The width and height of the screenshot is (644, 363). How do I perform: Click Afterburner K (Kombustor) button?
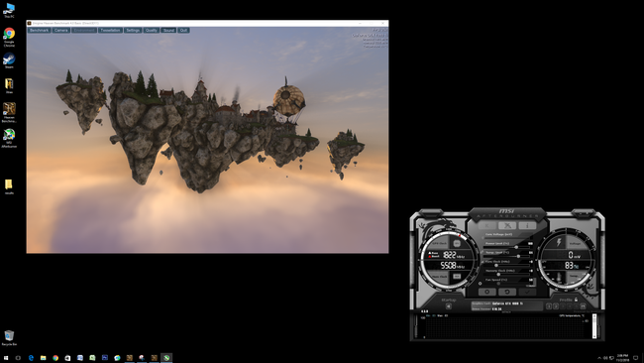click(x=487, y=226)
